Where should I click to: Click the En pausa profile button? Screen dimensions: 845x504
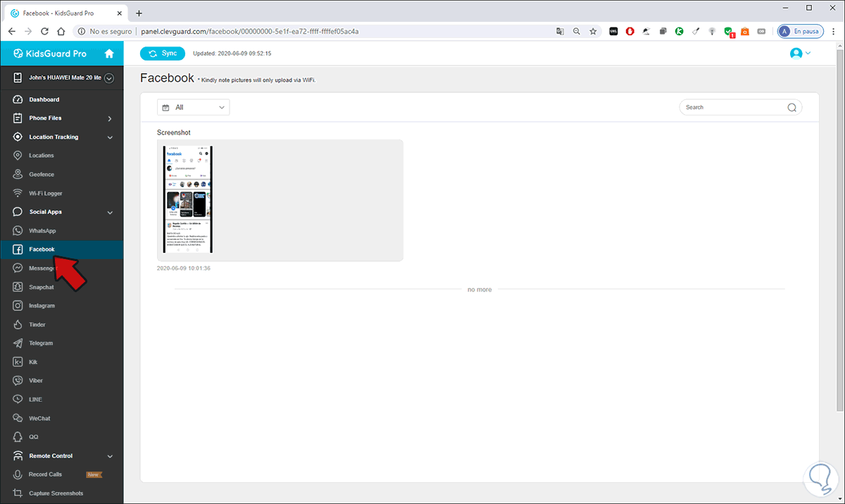(x=801, y=32)
